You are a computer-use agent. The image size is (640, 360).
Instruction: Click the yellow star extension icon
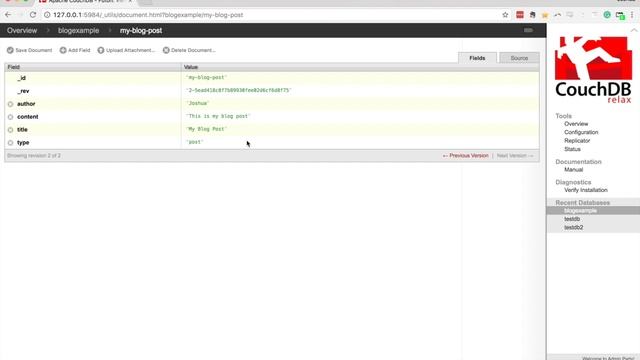click(x=545, y=15)
